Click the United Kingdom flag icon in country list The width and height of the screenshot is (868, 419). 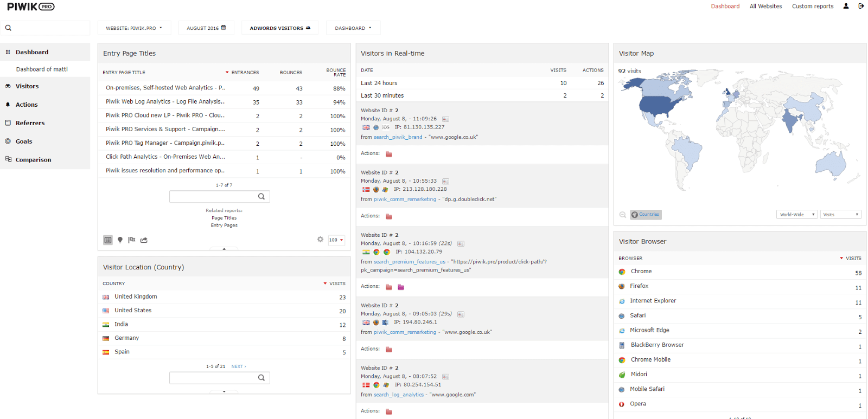[x=106, y=297]
